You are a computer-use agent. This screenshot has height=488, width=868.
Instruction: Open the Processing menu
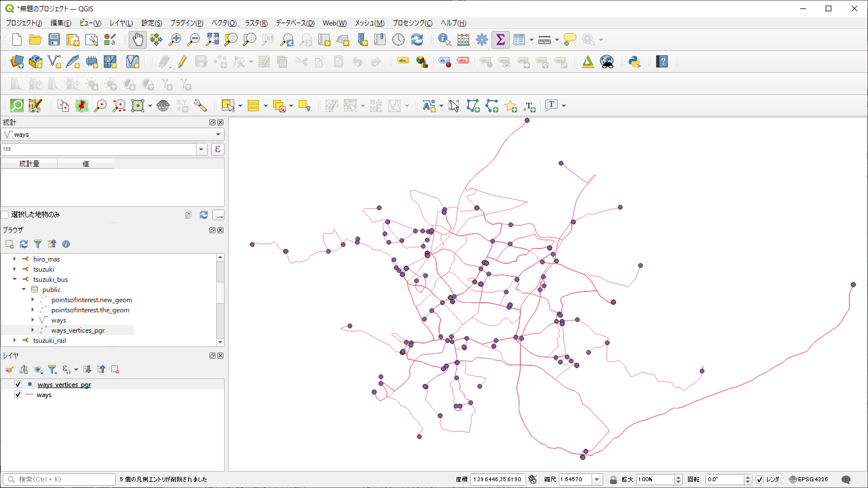tap(412, 23)
